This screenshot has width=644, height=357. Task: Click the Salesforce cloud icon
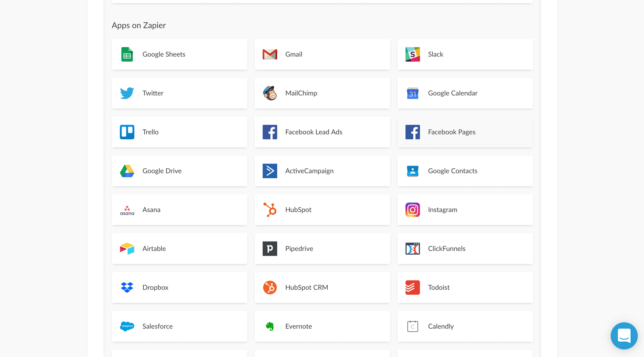click(x=127, y=326)
